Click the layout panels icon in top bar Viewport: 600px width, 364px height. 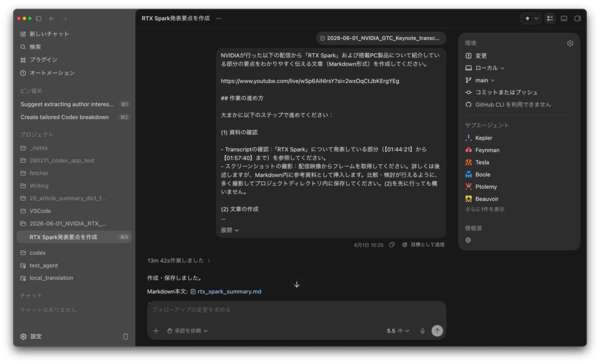[550, 18]
